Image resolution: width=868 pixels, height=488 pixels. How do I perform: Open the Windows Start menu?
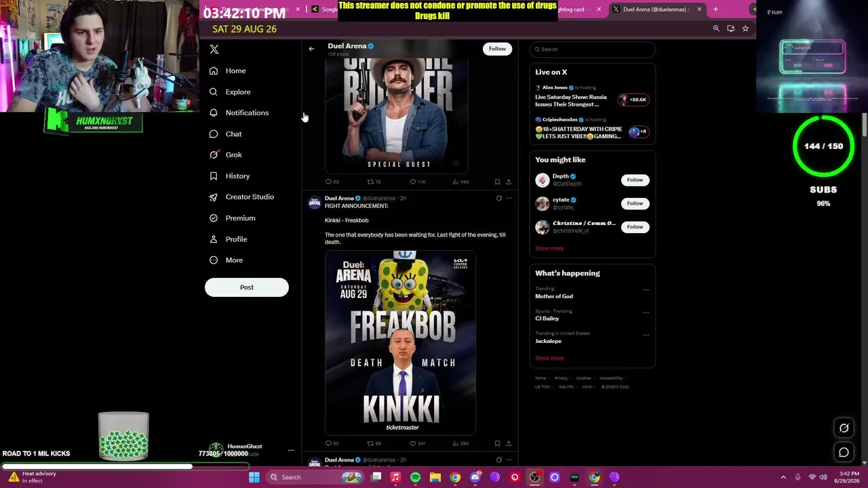pos(254,477)
